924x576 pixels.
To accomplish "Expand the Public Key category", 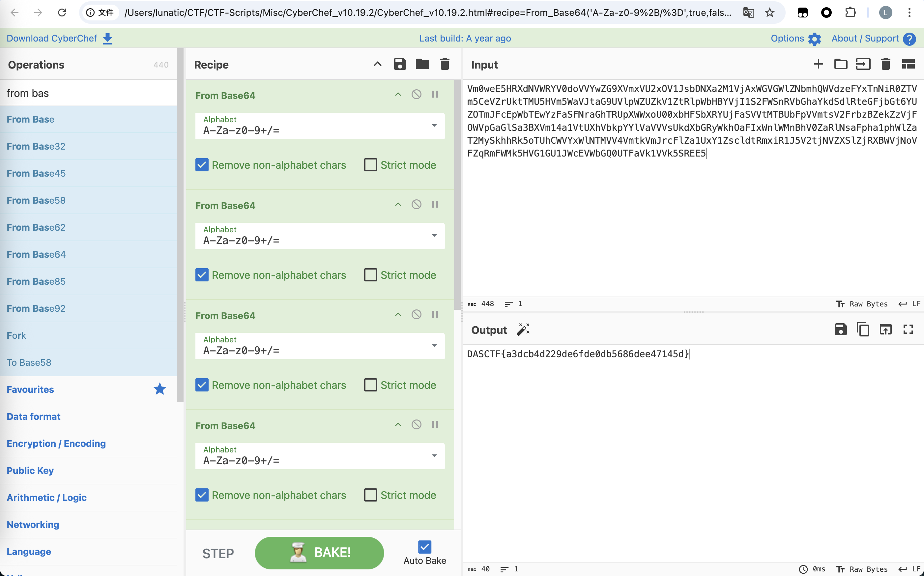I will 88,471.
